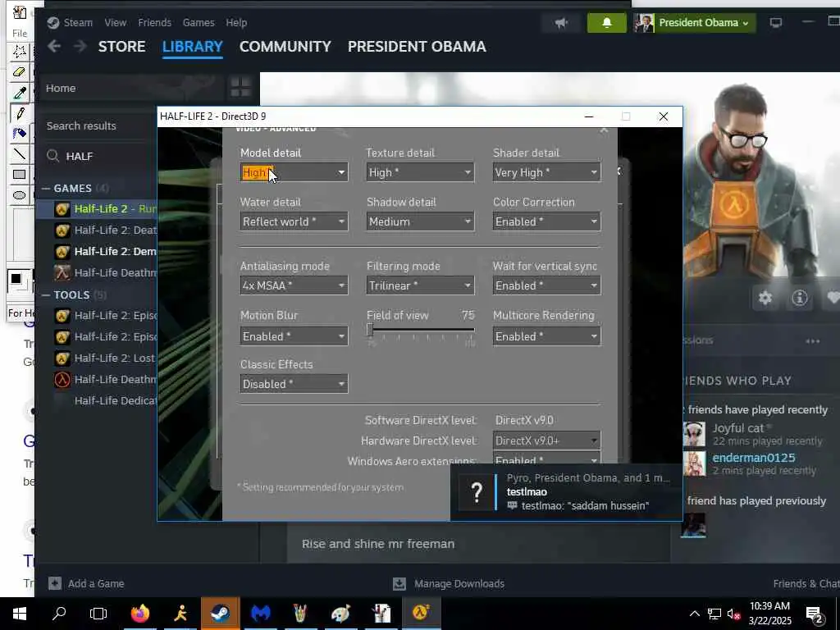840x630 pixels.
Task: Click the previously played friend avatar
Action: (x=693, y=525)
